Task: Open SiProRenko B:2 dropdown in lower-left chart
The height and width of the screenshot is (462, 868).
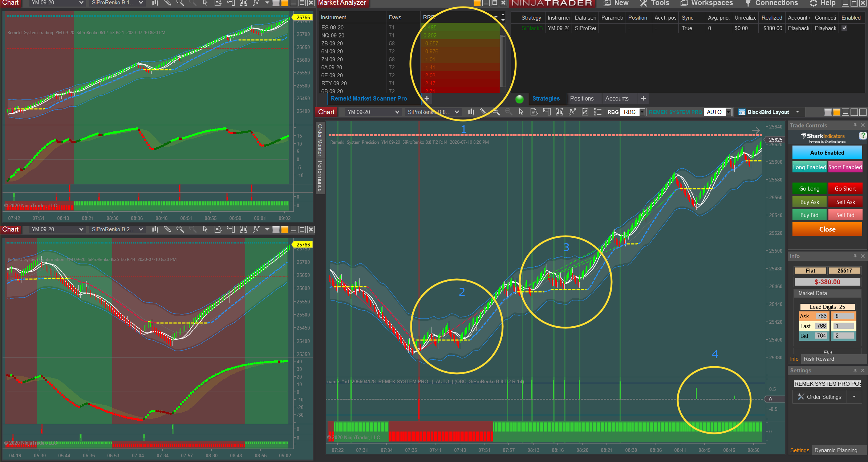Action: tap(117, 229)
